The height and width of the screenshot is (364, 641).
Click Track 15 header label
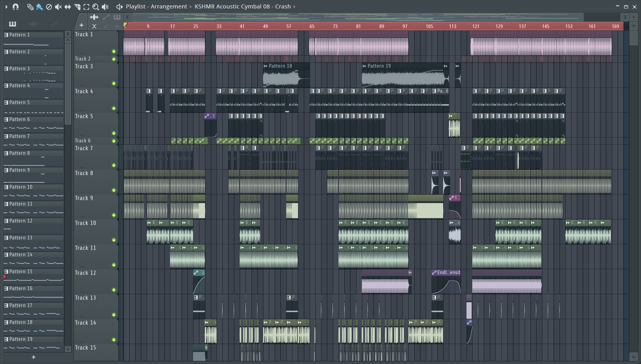click(85, 348)
